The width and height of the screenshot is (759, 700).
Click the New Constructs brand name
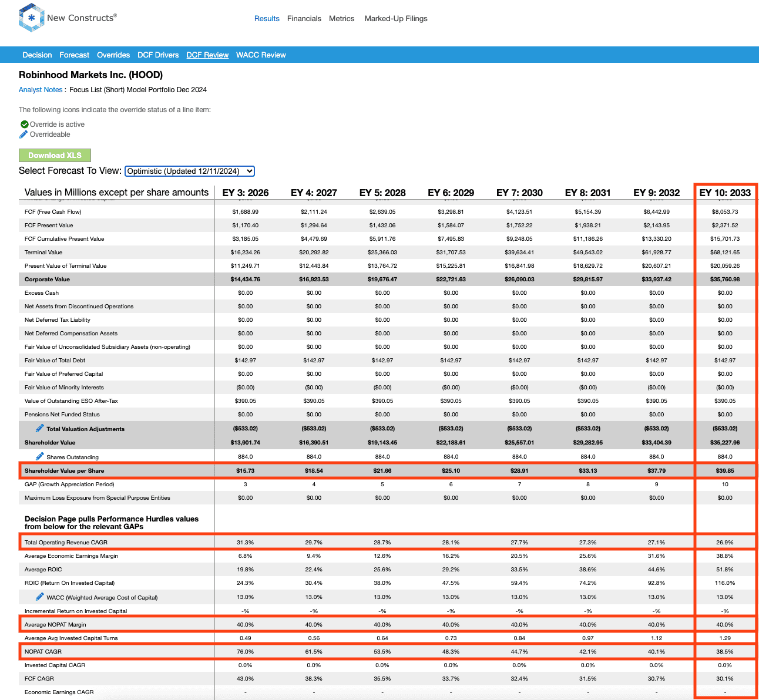tap(82, 18)
